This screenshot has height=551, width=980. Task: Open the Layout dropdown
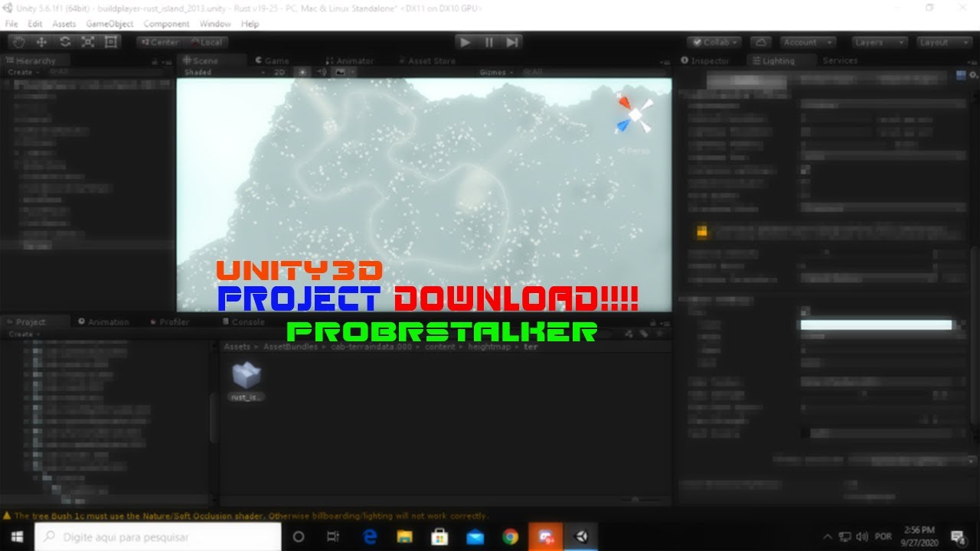[944, 43]
